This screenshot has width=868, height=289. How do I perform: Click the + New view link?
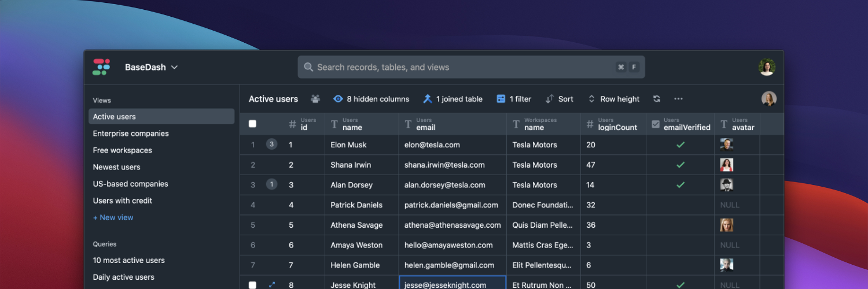tap(113, 217)
